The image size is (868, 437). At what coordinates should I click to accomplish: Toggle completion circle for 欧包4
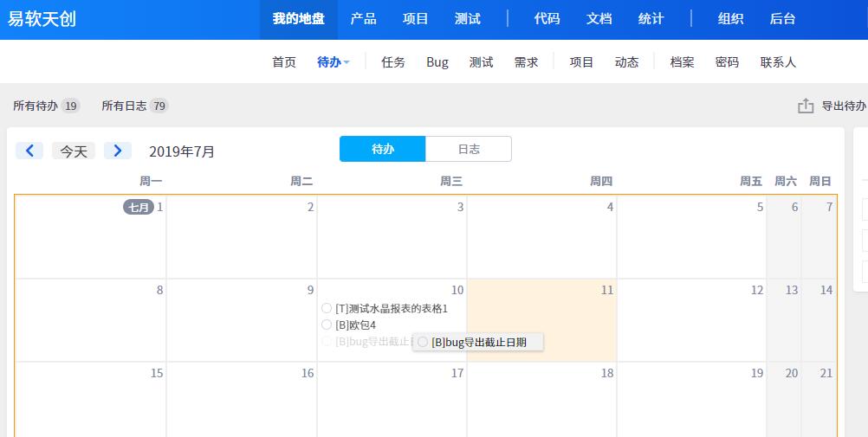pos(327,325)
